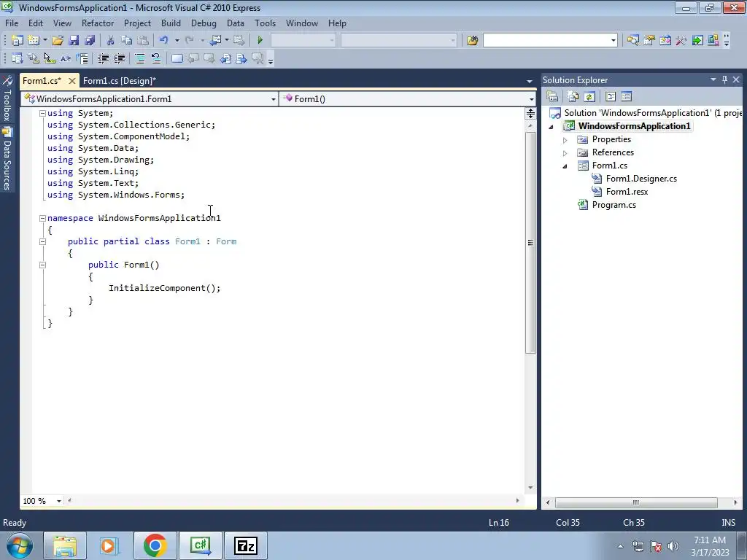Click Solution Explorer's Properties icon
747x560 pixels.
coord(553,97)
